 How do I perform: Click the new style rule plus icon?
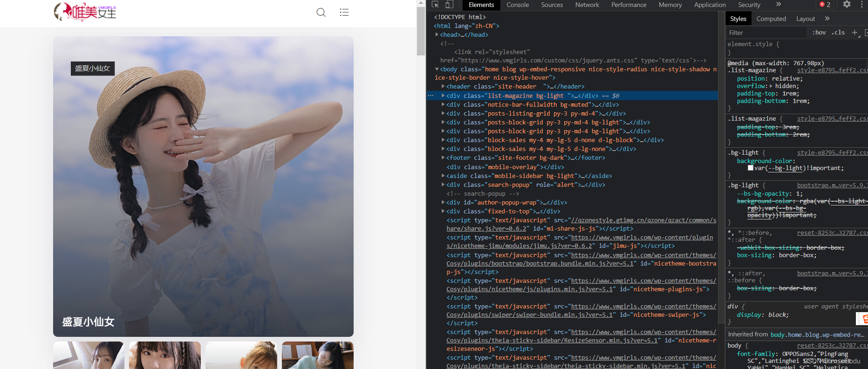point(854,33)
